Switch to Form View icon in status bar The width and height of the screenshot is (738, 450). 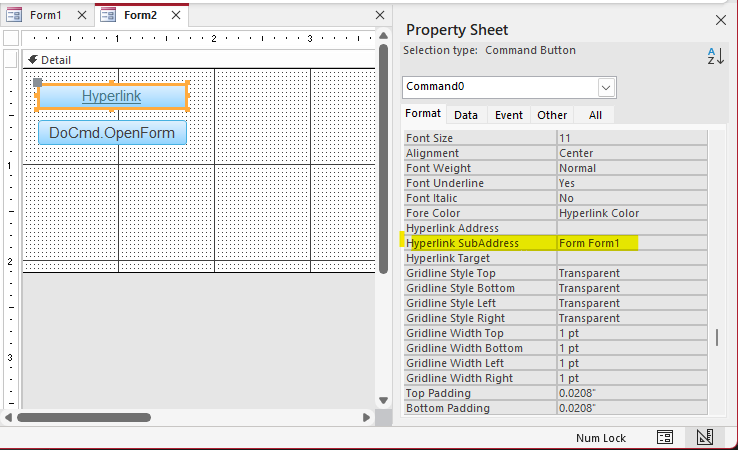[665, 437]
